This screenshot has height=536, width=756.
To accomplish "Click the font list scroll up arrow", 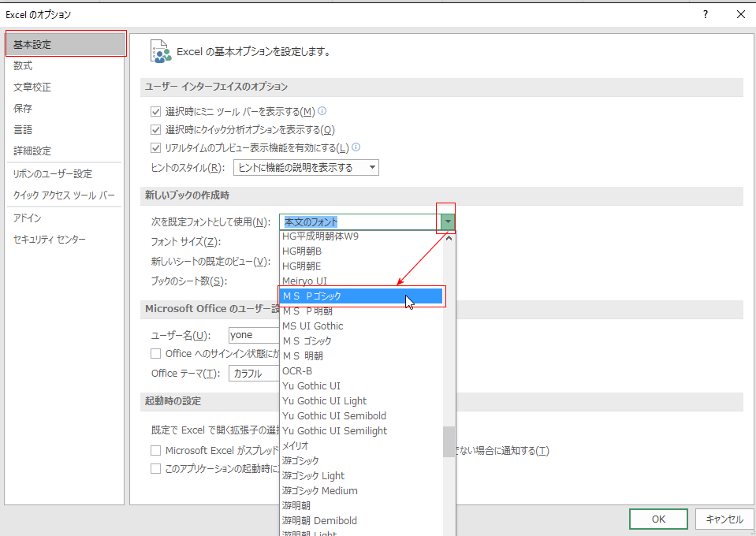I will tap(449, 238).
